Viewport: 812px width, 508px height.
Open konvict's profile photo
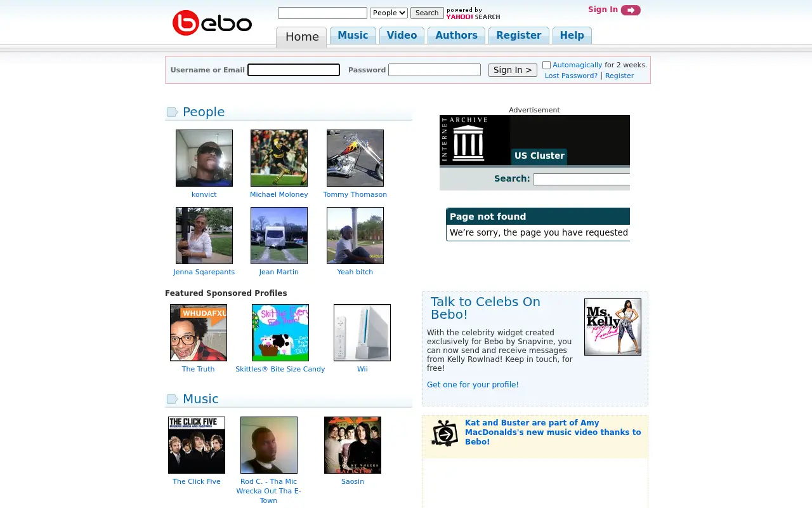coord(204,158)
